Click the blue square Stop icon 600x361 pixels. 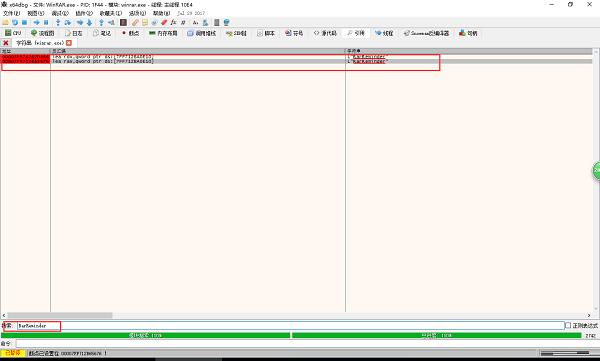pos(24,23)
